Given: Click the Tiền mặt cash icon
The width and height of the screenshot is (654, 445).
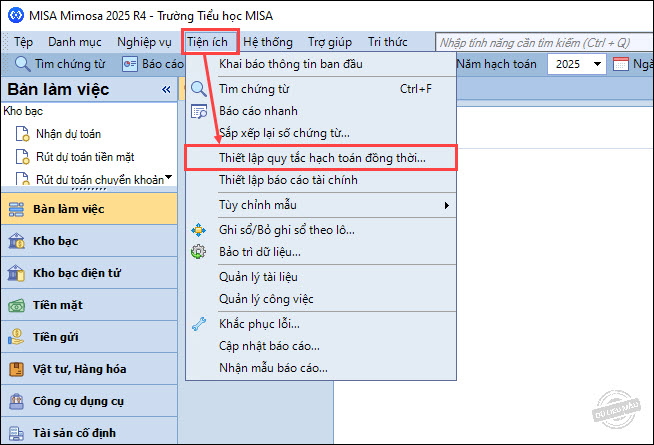Looking at the screenshot, I should click(x=16, y=305).
